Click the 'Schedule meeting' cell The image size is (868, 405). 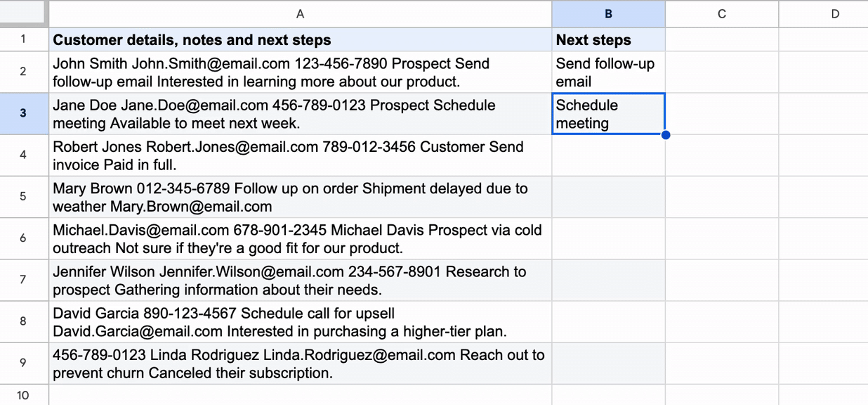[x=608, y=114]
